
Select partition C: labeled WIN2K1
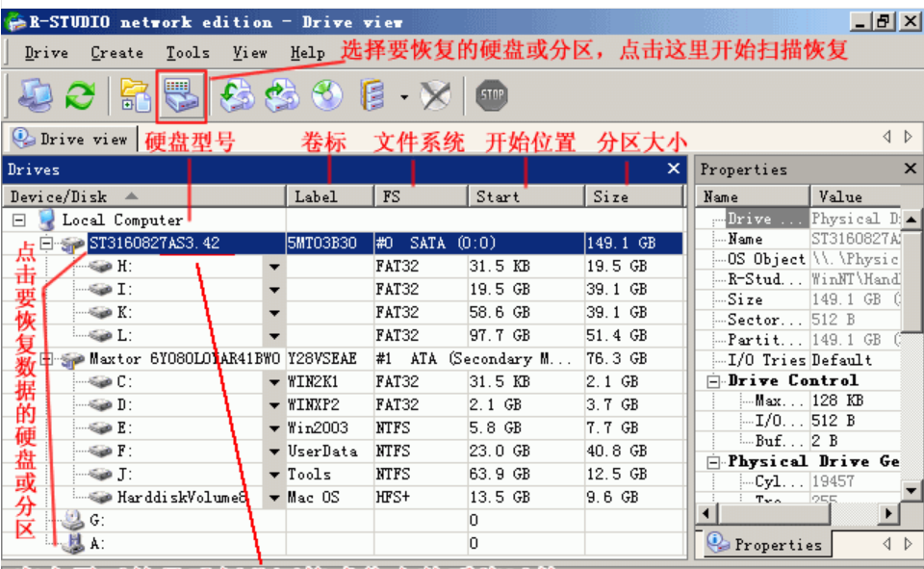click(343, 381)
